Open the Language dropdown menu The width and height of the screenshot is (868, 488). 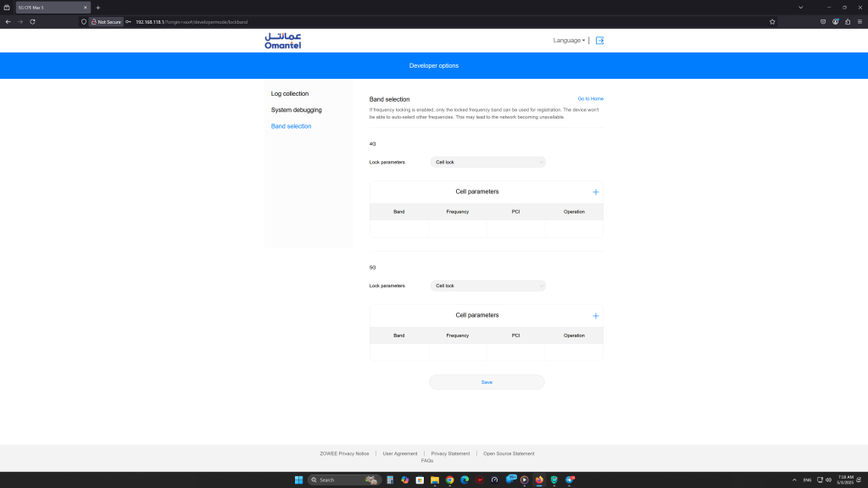(x=568, y=40)
